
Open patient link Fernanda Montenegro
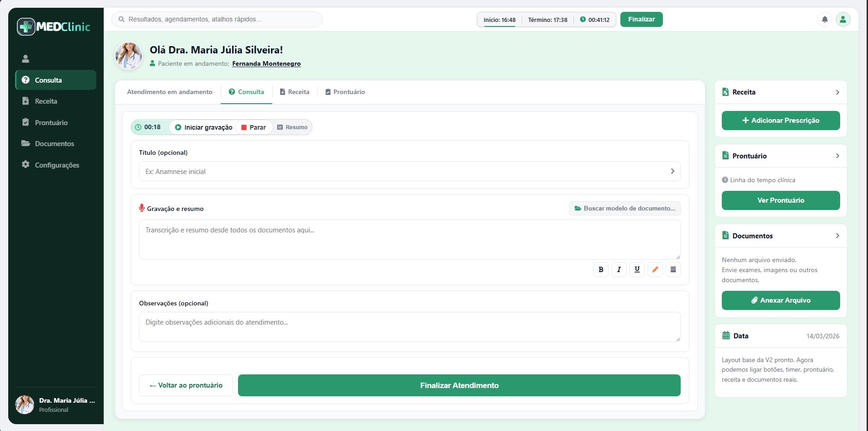tap(266, 64)
